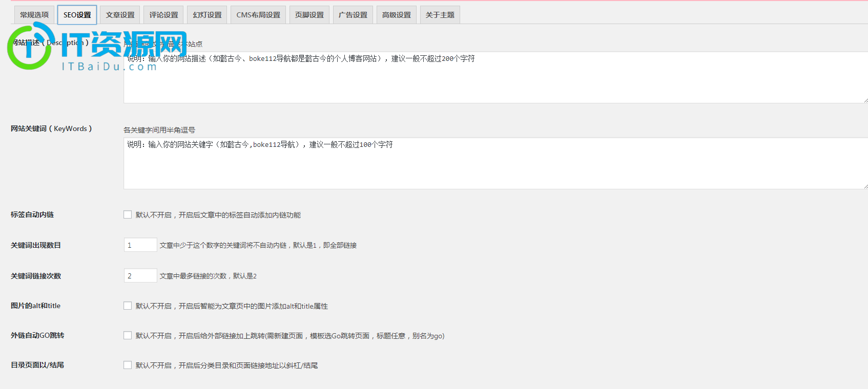Image resolution: width=868 pixels, height=389 pixels.
Task: Open the 评论设置 tab
Action: pyautogui.click(x=164, y=15)
